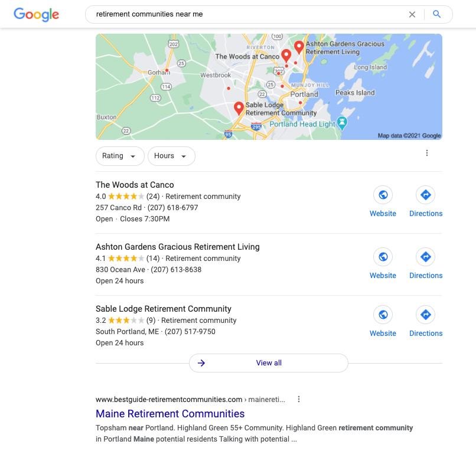Screen dimensions: 476x451
Task: Open The Woods at Canco listing title
Action: (x=135, y=185)
